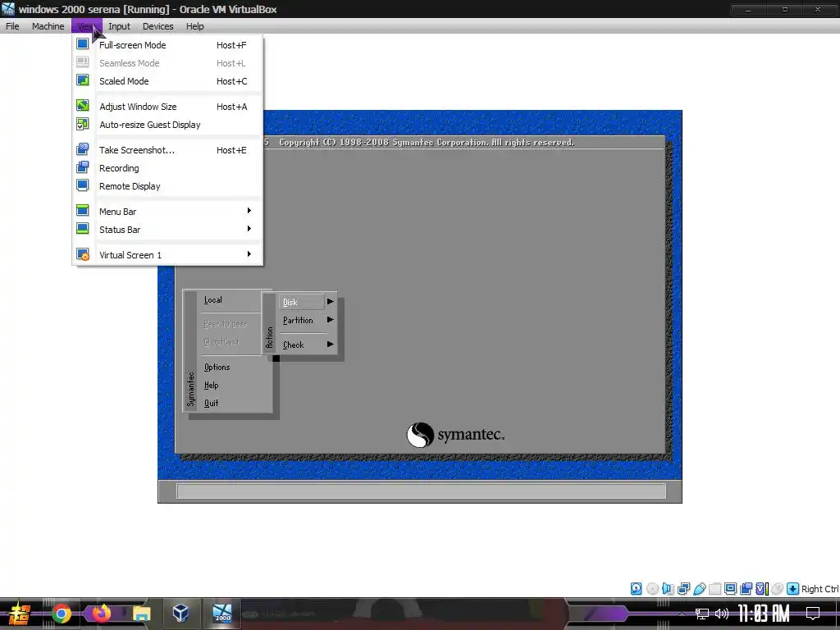840x630 pixels.
Task: Click the audio indicator in status bar
Action: [668, 589]
